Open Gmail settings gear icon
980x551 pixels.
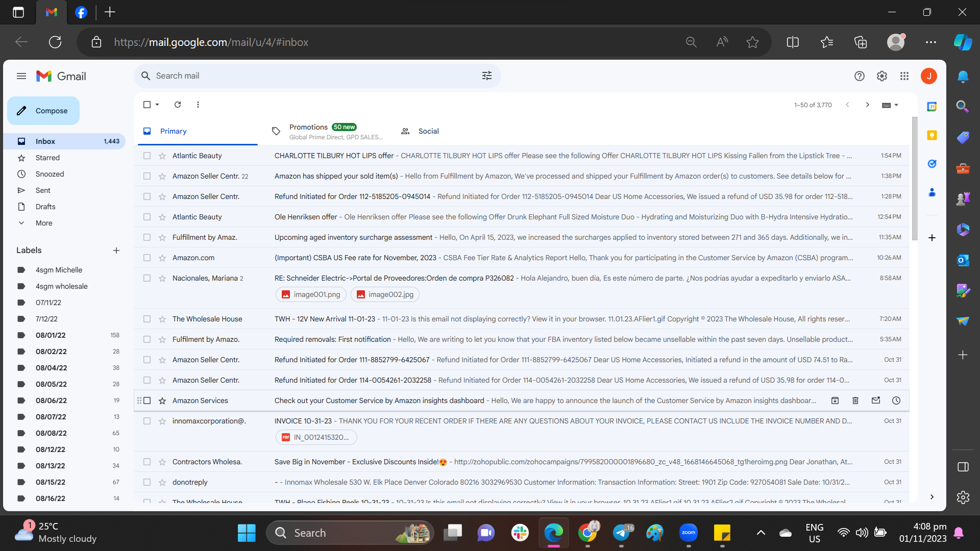(x=882, y=76)
